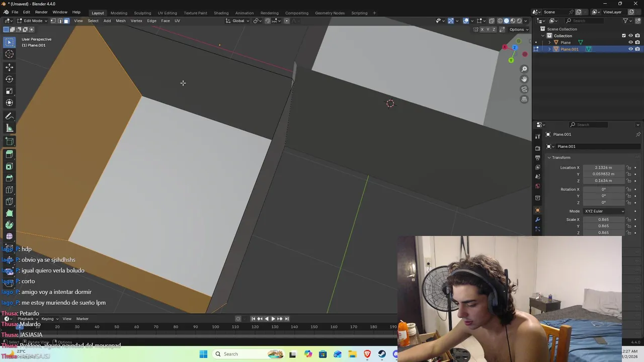Hide Plane.001 with its eye icon
The height and width of the screenshot is (362, 644).
coord(630,49)
